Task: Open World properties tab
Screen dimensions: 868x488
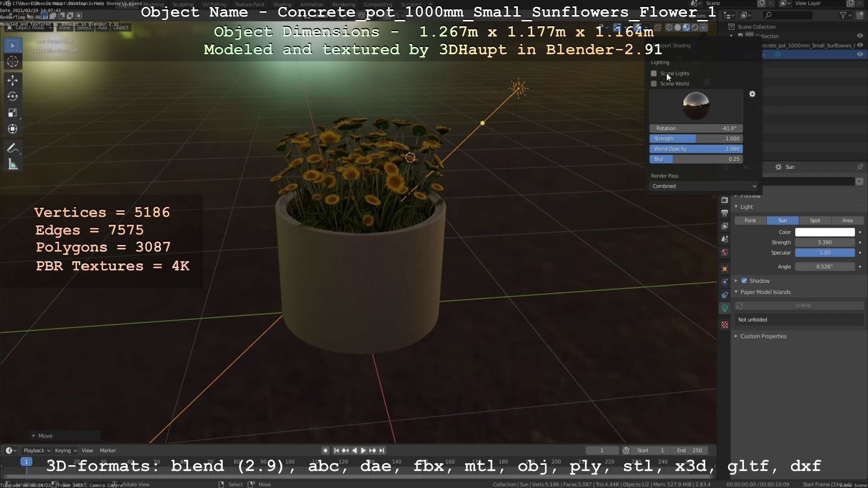Action: (x=724, y=252)
